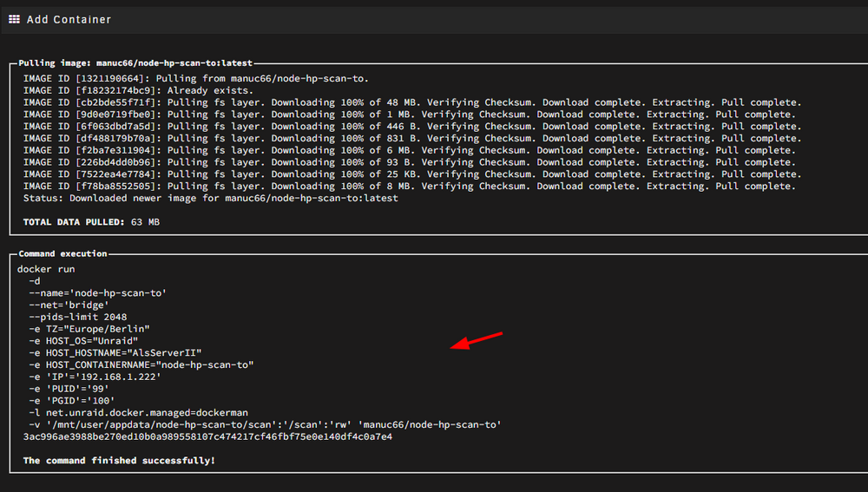Click the 'PGID'='100' line
The height and width of the screenshot is (492, 868).
tap(72, 401)
